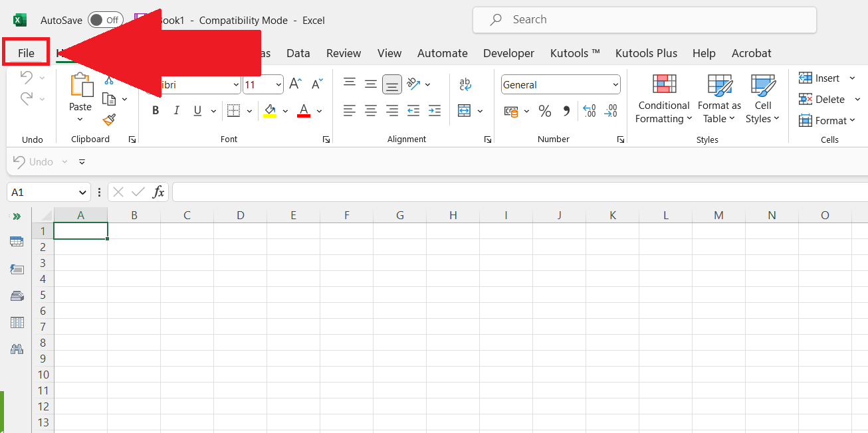Collapse the Kutools navigation pane chevrons
This screenshot has height=433, width=868.
(17, 216)
